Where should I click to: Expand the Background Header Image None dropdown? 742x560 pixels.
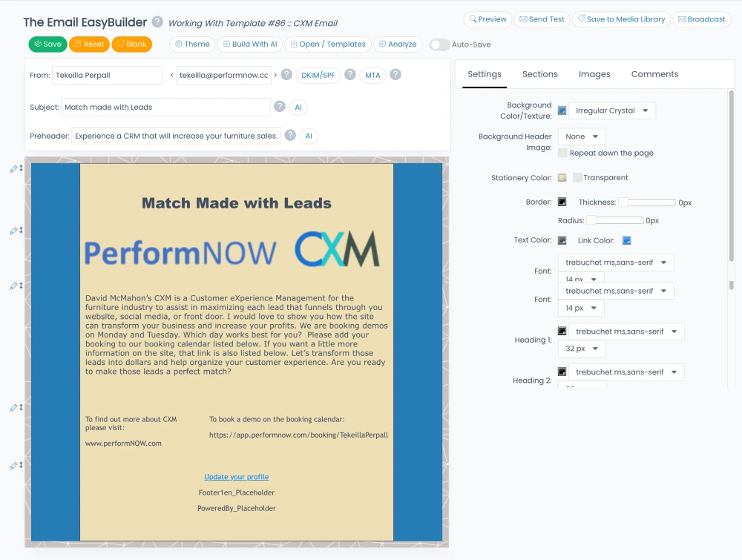[x=582, y=136]
